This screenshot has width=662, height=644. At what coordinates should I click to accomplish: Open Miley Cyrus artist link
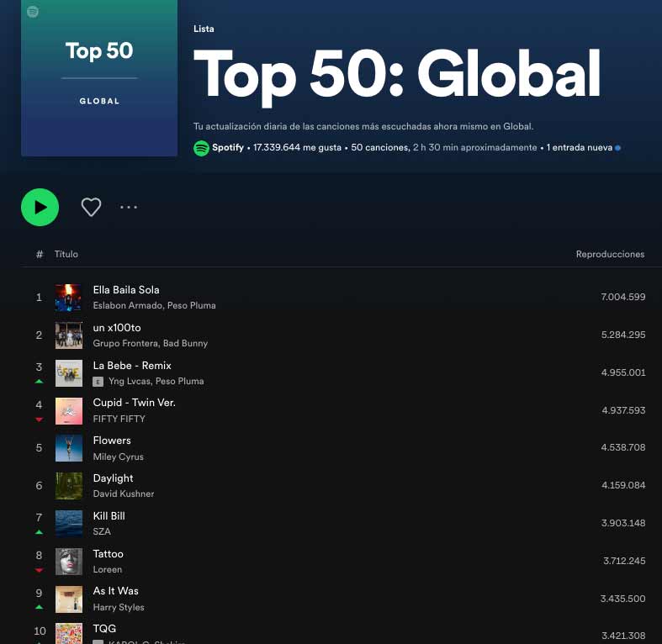[119, 457]
